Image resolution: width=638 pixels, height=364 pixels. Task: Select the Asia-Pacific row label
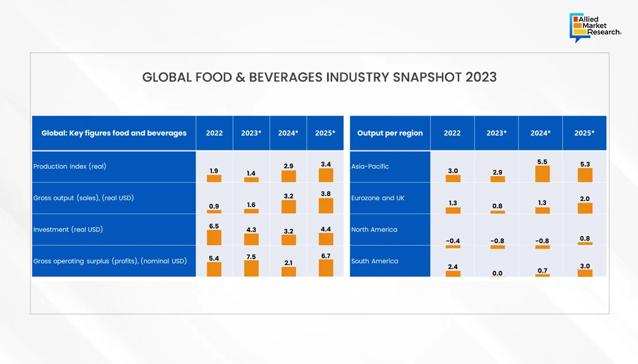[370, 166]
